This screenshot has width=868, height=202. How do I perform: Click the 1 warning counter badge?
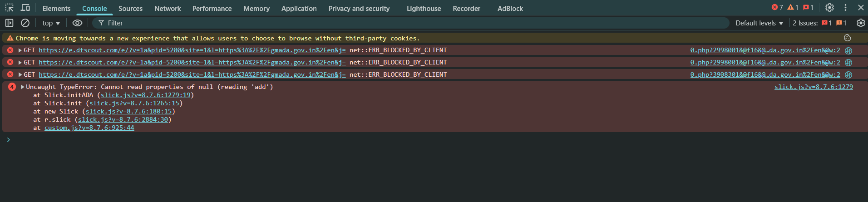793,7
